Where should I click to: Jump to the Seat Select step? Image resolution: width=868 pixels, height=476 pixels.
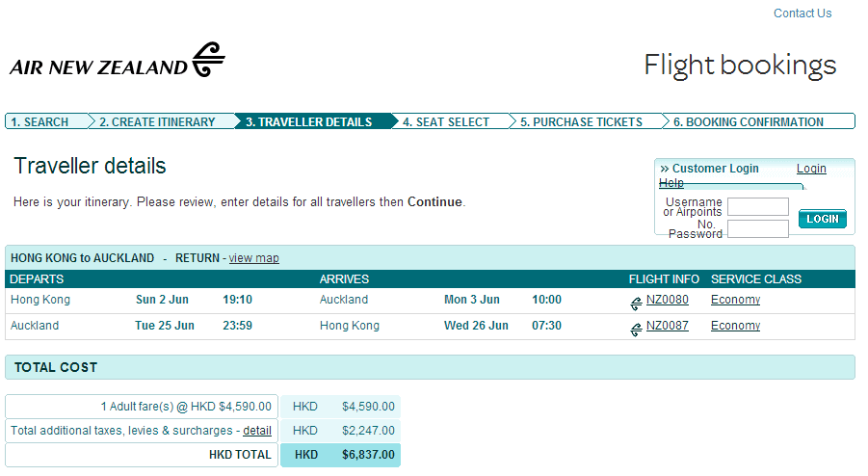pos(446,122)
